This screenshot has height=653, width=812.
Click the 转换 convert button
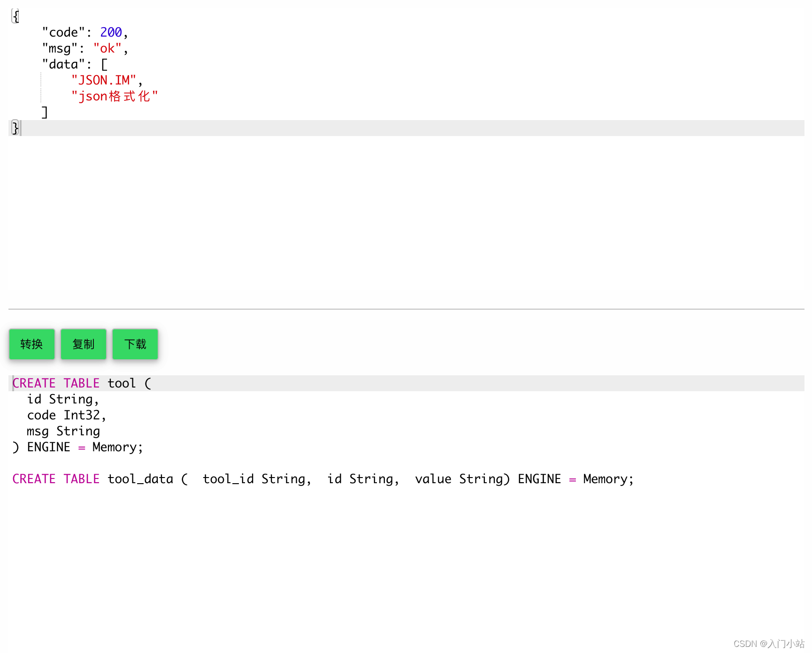[32, 344]
